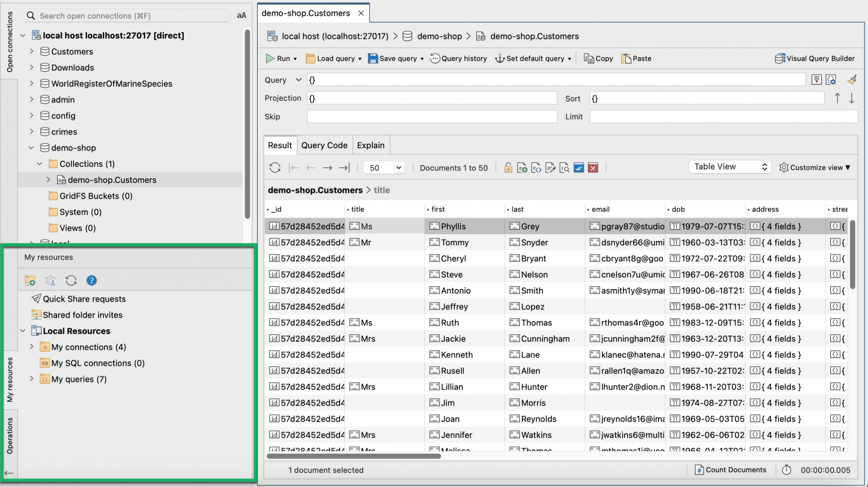Click the blue help question mark icon
This screenshot has height=487, width=868.
(x=92, y=281)
